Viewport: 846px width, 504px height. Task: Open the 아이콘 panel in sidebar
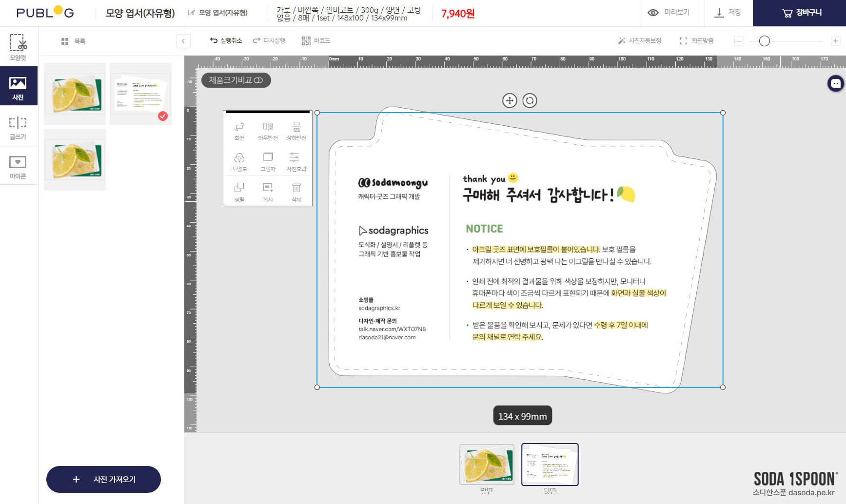[18, 167]
